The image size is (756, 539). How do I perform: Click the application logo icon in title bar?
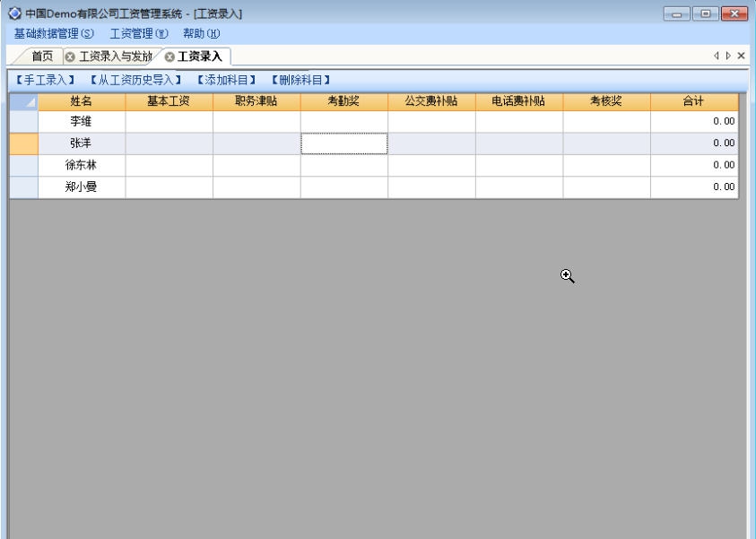click(x=15, y=13)
